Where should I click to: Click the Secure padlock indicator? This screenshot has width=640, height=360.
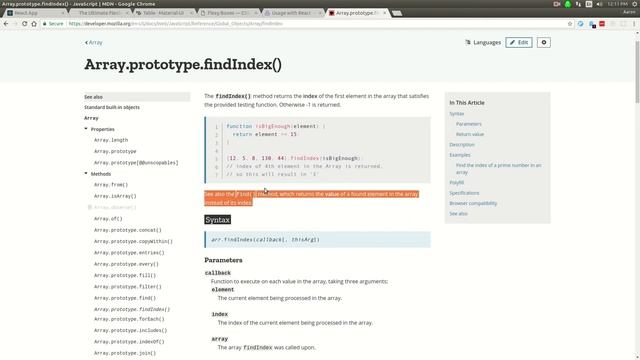53,24
